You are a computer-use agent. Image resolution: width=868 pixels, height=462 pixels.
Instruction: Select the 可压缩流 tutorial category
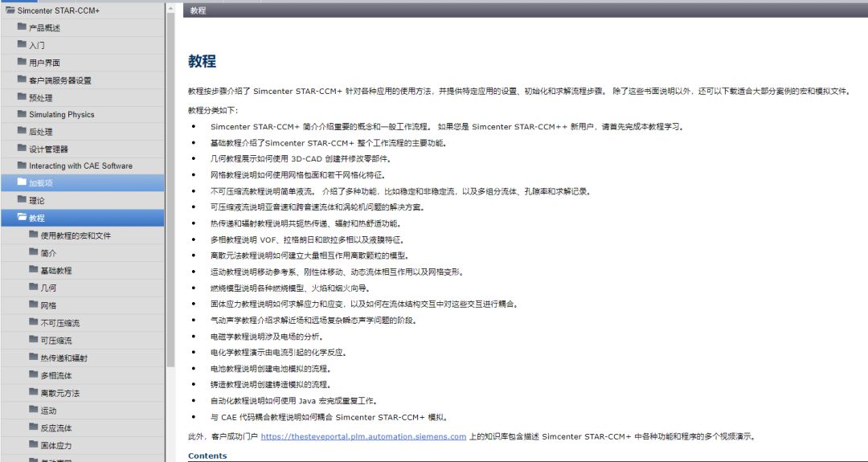(56, 341)
